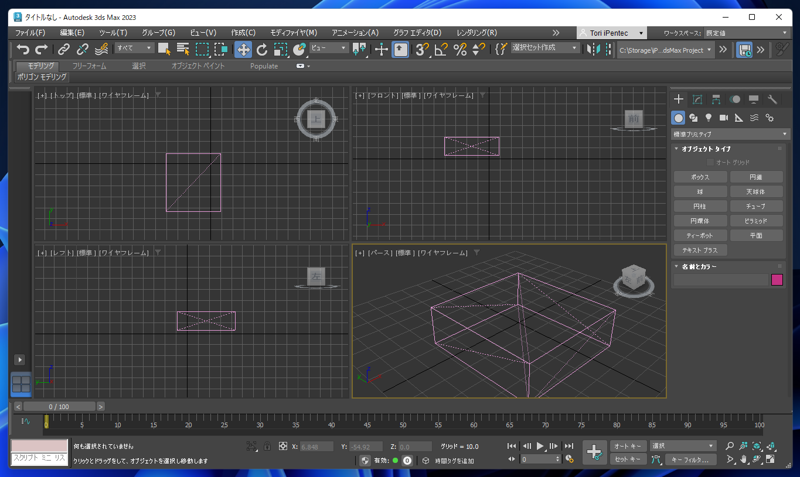Open the ファイル(F) menu

click(30, 33)
